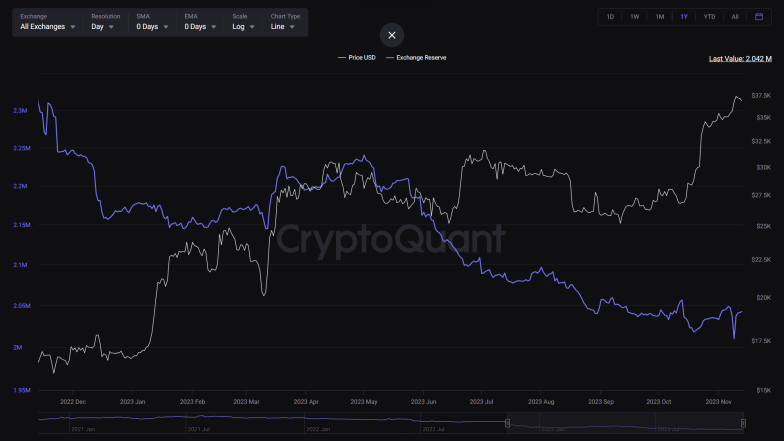This screenshot has height=441, width=784.
Task: Click the 2M left axis label
Action: click(18, 347)
